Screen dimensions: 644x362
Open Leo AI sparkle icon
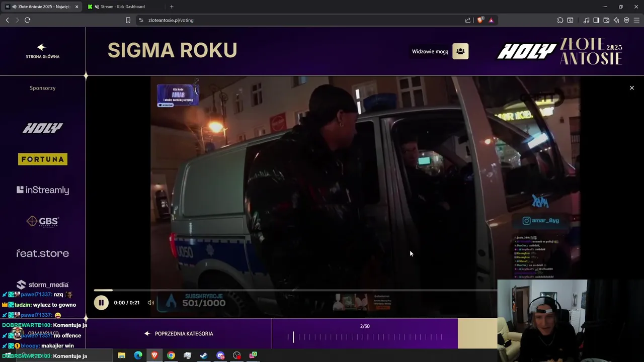click(x=616, y=20)
